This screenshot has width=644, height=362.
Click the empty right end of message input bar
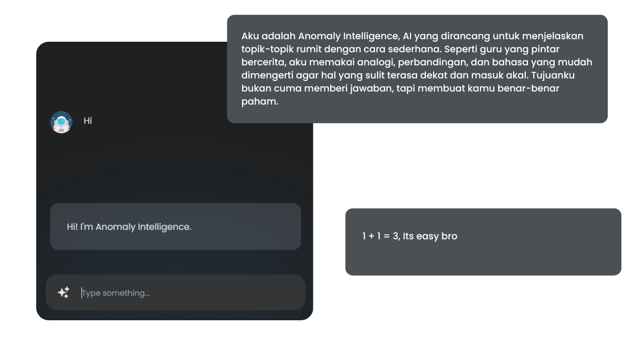coord(252,293)
